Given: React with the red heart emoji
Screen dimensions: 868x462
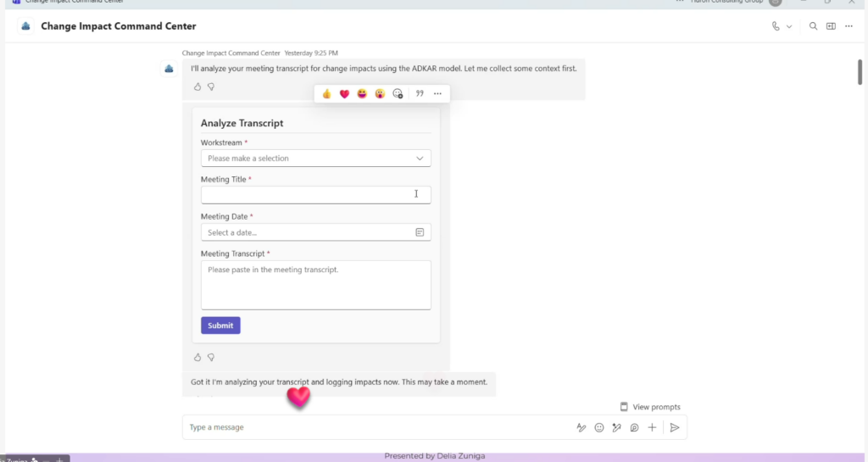Looking at the screenshot, I should point(344,93).
